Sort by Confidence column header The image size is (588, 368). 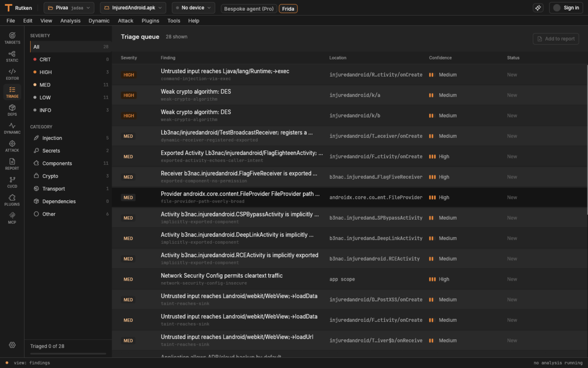coord(441,58)
